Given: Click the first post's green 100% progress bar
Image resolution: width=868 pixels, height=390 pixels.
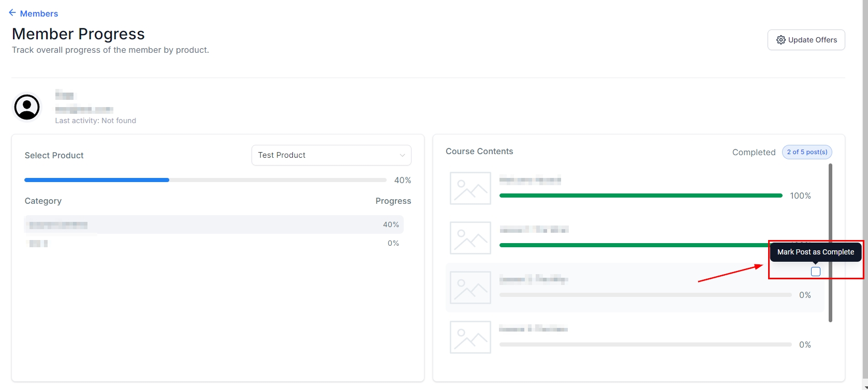Looking at the screenshot, I should (x=640, y=196).
